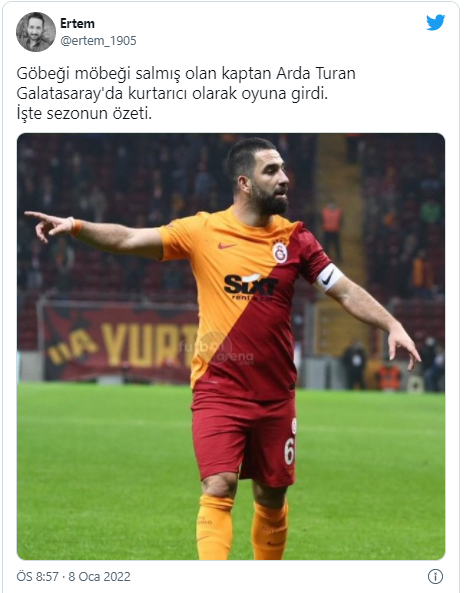The height and width of the screenshot is (593, 465).
Task: Open the timestamp "ÖS 8:57 · 8 Oca 2022"
Action: click(x=73, y=576)
